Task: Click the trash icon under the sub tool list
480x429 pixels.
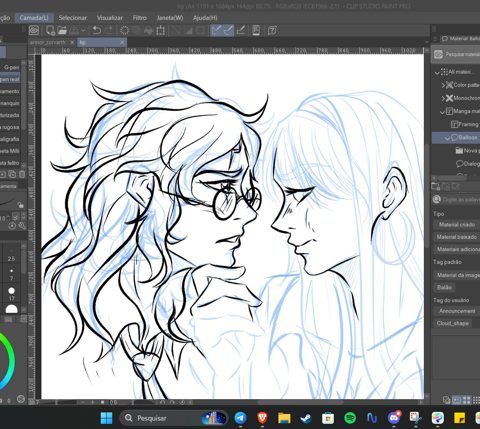Action: tap(22, 174)
